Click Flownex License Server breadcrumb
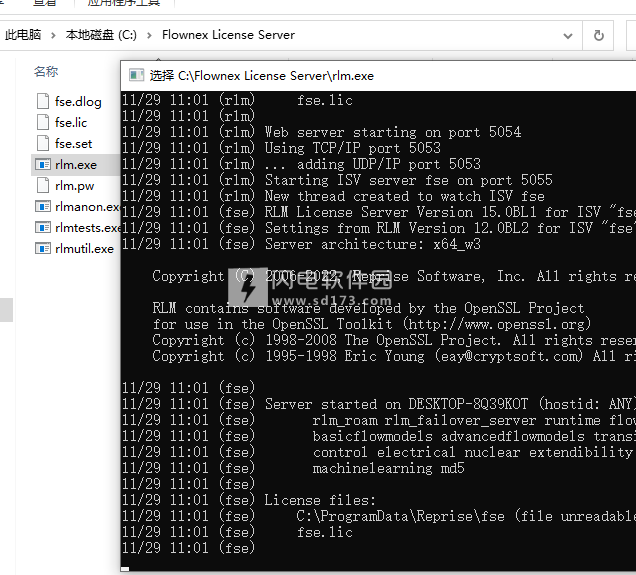Viewport: 636px width, 575px height. coord(228,35)
